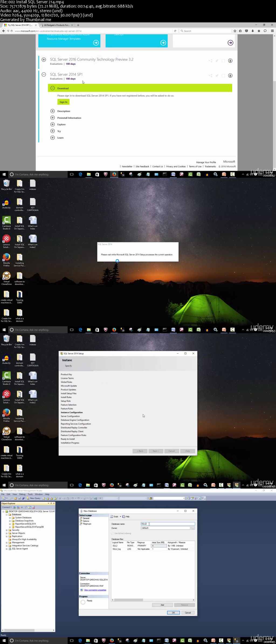The width and height of the screenshot is (276, 644).
Task: Show Firefox downloads arrow in the toolbar
Action: 253,31
